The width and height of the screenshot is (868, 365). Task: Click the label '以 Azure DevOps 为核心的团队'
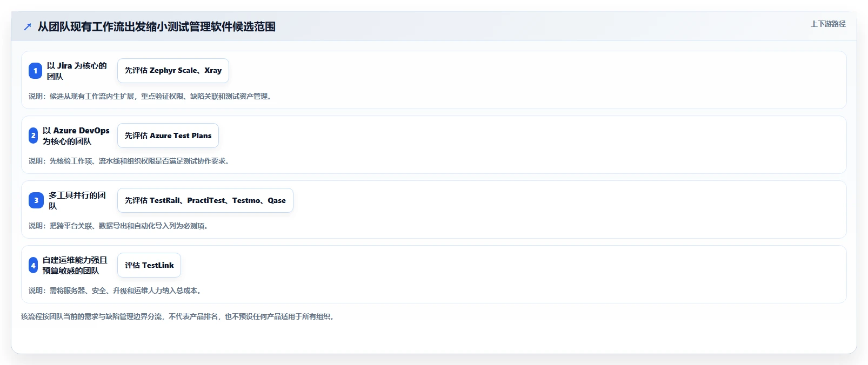pyautogui.click(x=76, y=136)
